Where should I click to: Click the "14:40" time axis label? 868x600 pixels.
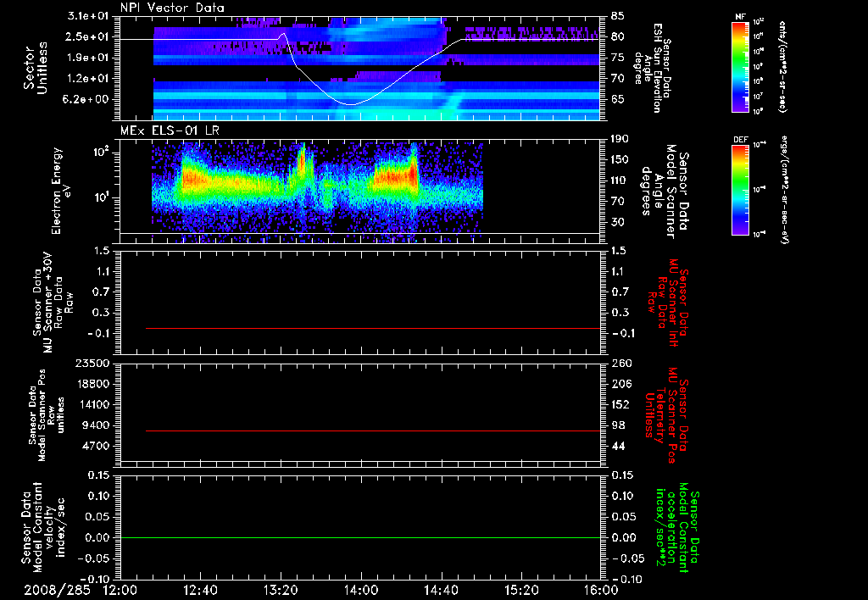tap(441, 590)
